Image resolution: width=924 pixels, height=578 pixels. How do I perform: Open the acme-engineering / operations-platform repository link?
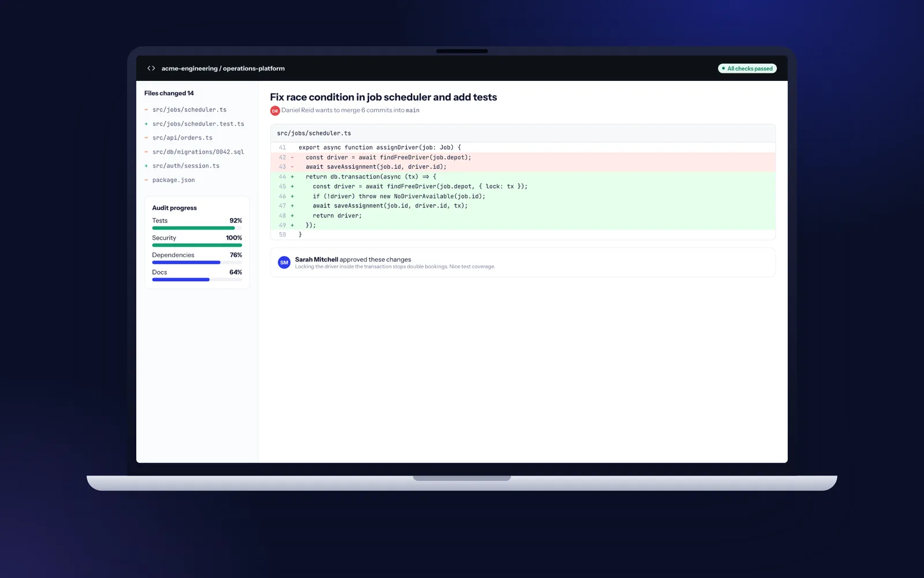point(223,68)
